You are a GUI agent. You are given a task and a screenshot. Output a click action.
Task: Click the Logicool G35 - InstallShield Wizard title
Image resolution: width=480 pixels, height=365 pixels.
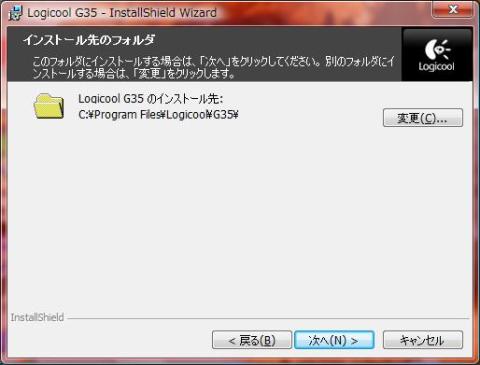click(x=122, y=13)
